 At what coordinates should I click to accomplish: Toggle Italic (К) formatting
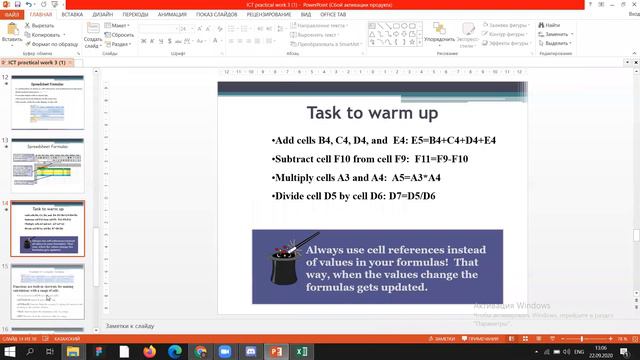pyautogui.click(x=152, y=41)
